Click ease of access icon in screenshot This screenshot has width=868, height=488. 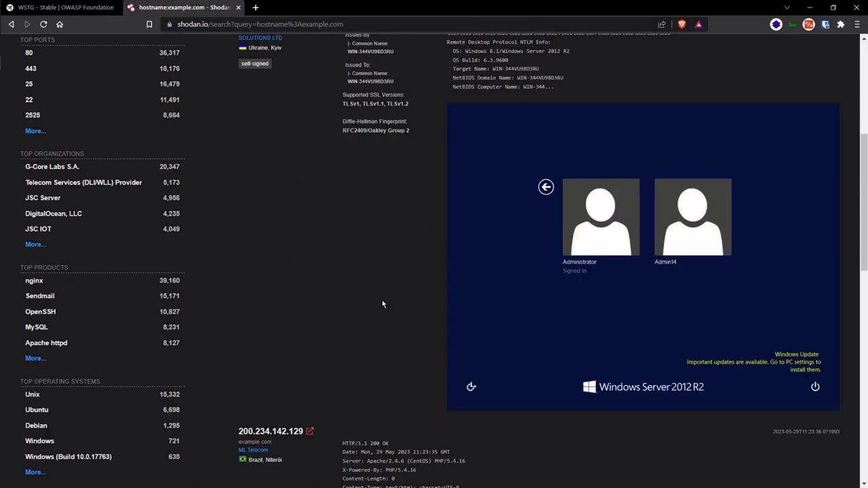point(471,386)
